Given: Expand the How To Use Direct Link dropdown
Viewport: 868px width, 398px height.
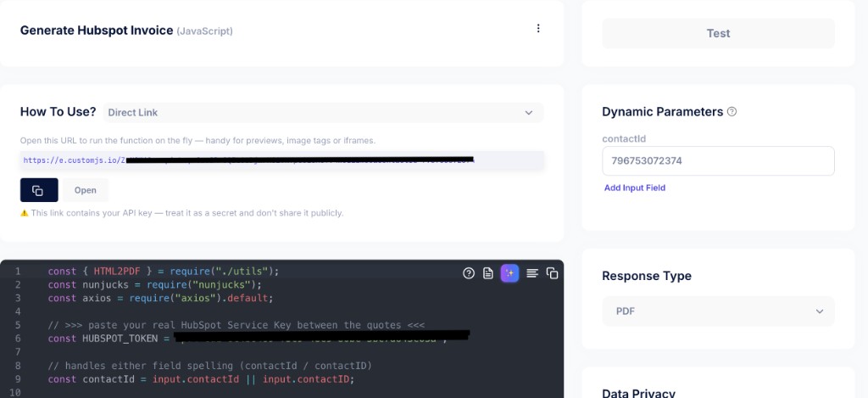Looking at the screenshot, I should click(323, 113).
